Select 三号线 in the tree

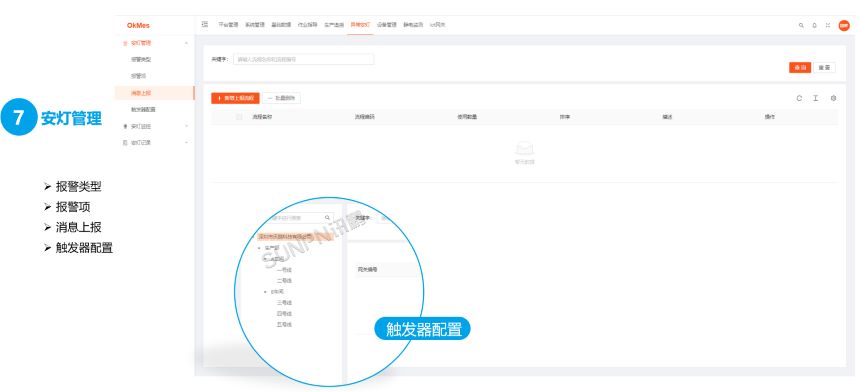pos(284,303)
